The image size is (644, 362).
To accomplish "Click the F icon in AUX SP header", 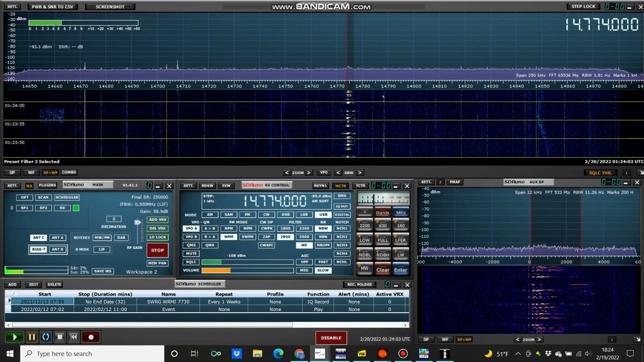I will coord(440,182).
